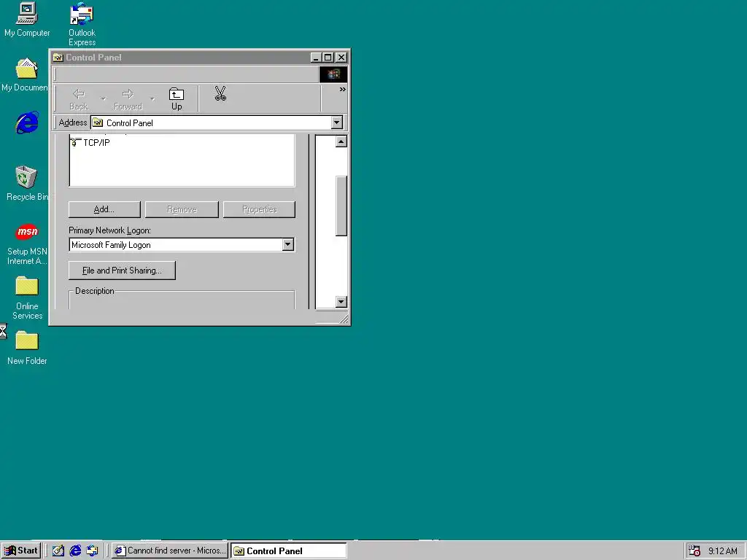Select the TCP/IP component entry
This screenshot has width=747, height=560.
pyautogui.click(x=90, y=142)
